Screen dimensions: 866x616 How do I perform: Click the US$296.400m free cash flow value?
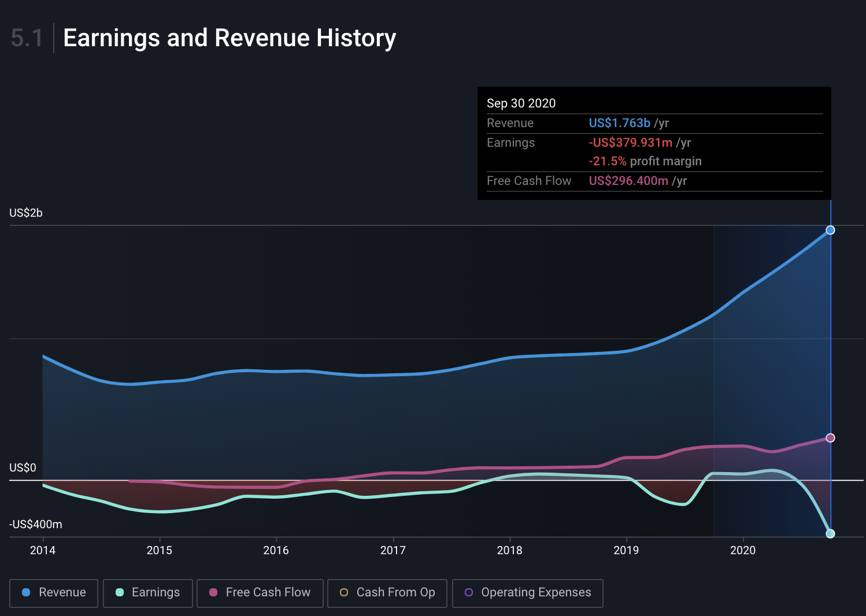(x=628, y=181)
